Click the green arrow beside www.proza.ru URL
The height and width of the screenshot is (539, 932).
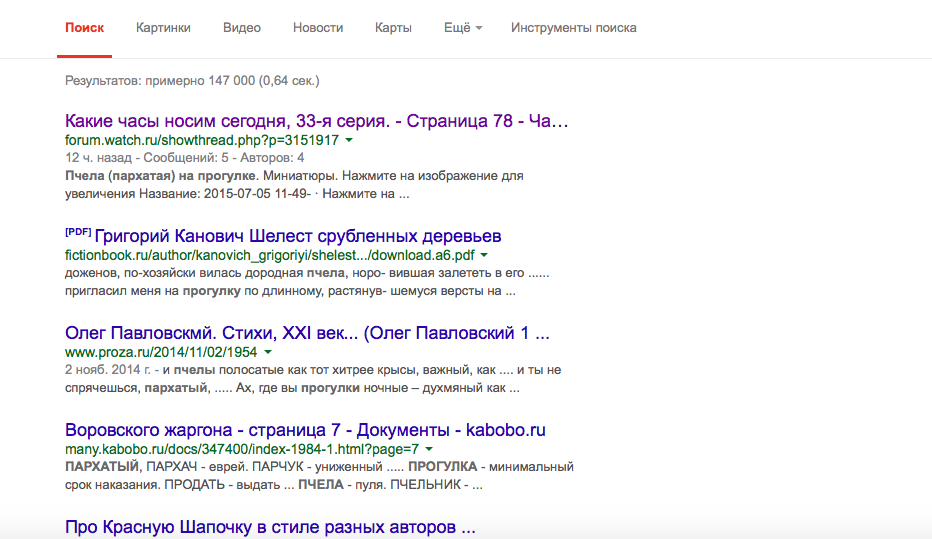268,353
